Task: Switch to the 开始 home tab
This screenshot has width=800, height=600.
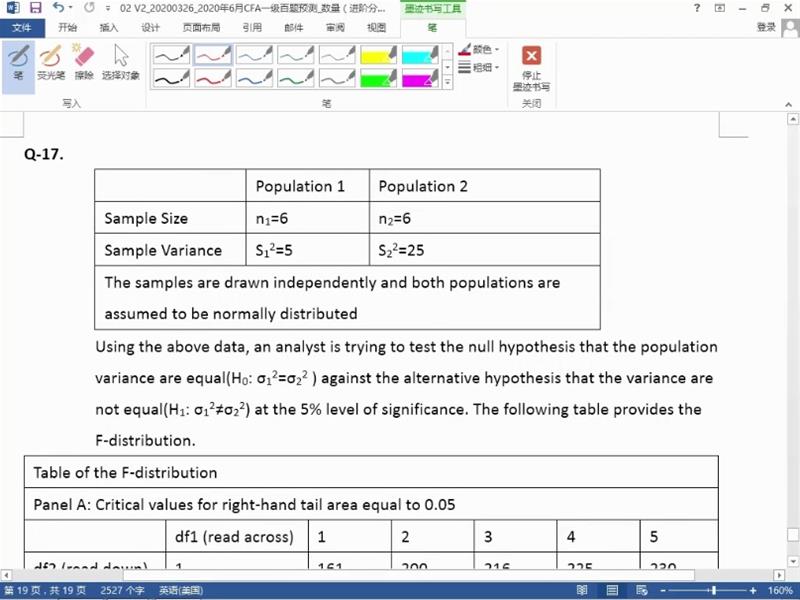Action: pos(67,28)
